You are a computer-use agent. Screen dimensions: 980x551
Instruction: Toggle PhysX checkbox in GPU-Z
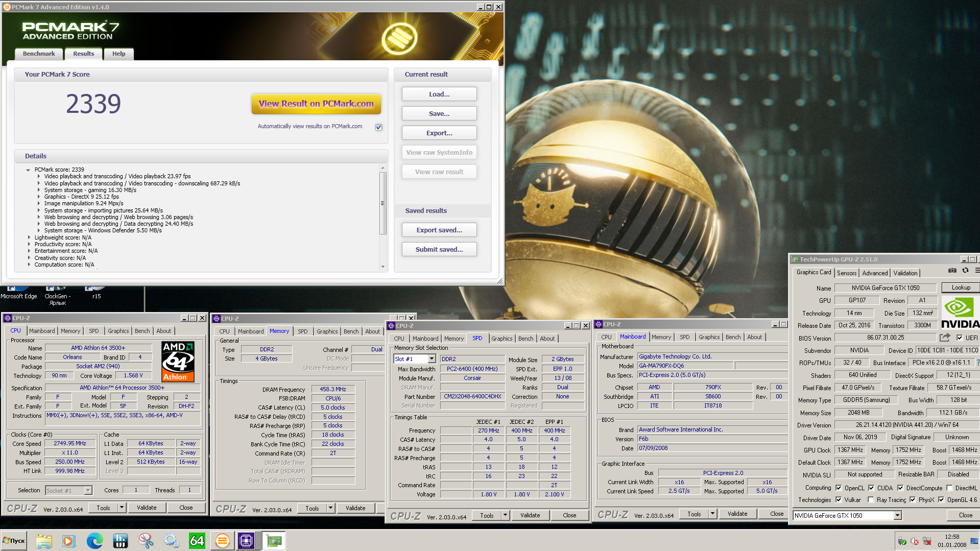pyautogui.click(x=913, y=499)
